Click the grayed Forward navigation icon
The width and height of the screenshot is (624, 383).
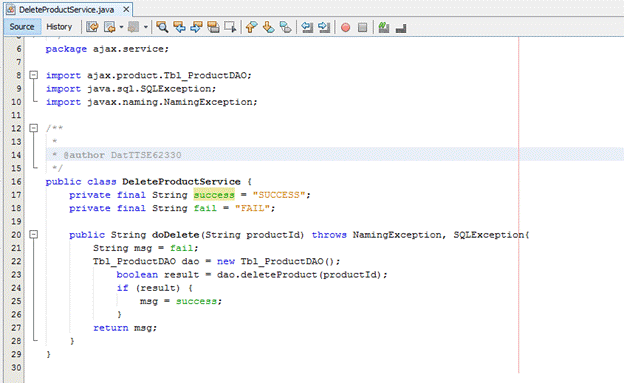click(133, 27)
